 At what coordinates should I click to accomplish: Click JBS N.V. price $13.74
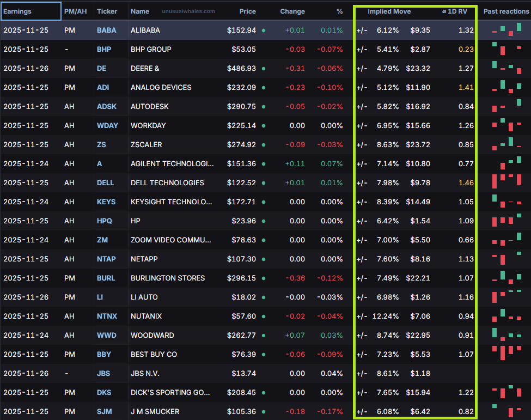pyautogui.click(x=243, y=373)
